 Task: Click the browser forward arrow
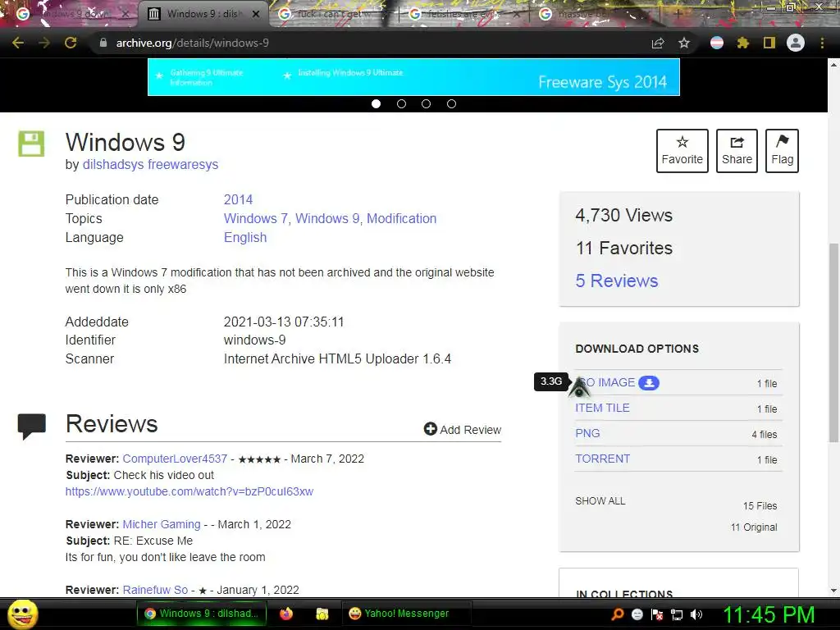click(x=44, y=43)
